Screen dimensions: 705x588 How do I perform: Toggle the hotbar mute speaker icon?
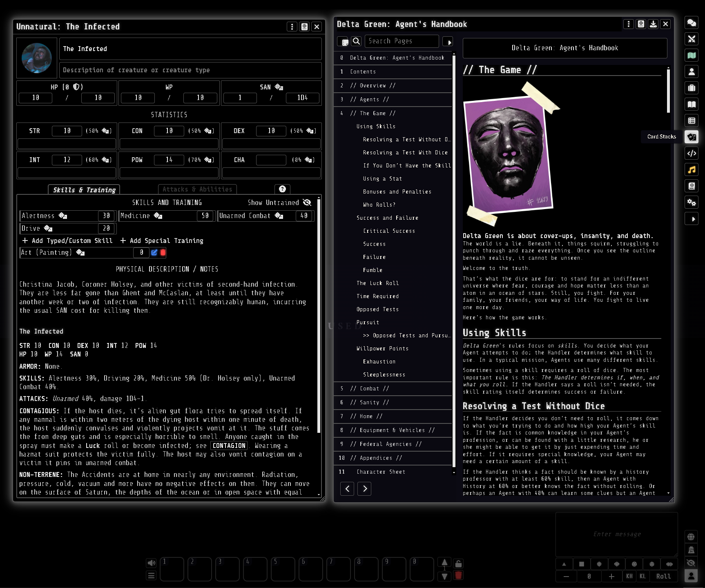151,563
